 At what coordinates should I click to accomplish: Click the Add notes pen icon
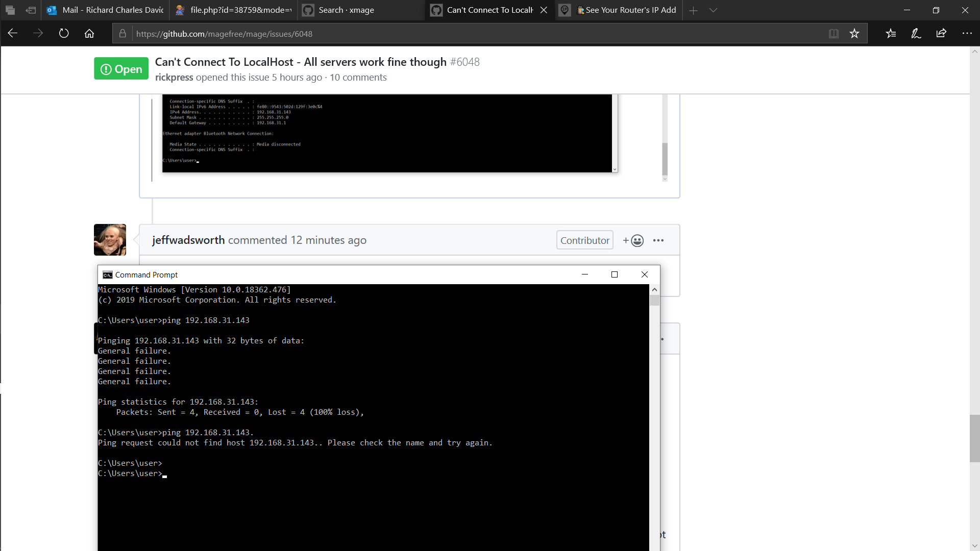pyautogui.click(x=915, y=33)
